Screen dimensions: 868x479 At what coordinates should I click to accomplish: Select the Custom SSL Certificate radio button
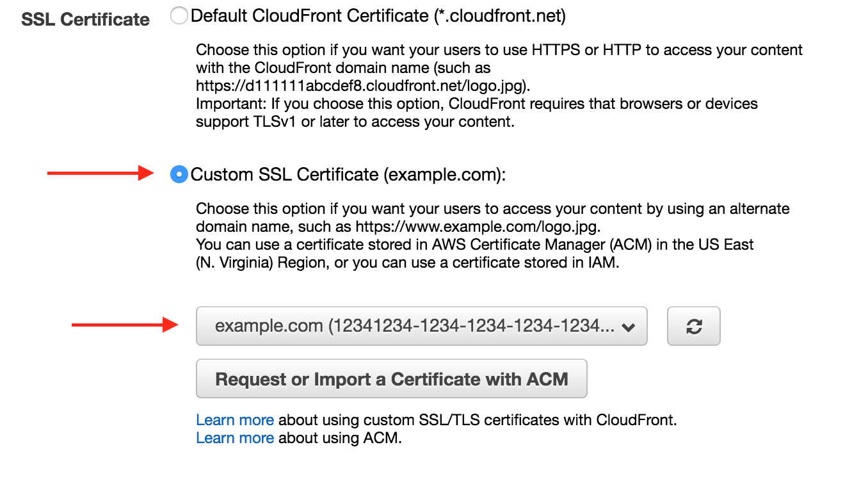pyautogui.click(x=179, y=174)
